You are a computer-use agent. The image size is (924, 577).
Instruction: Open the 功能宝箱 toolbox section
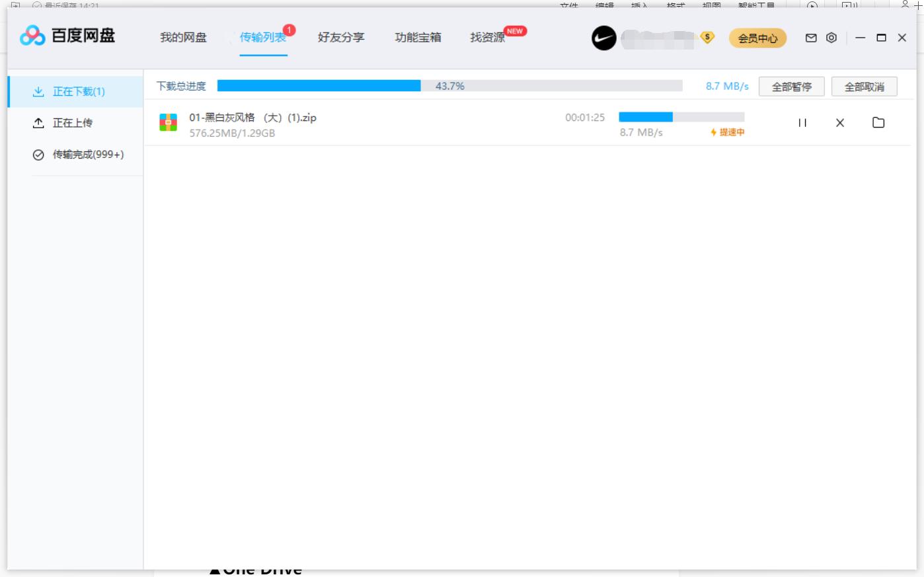(x=416, y=38)
